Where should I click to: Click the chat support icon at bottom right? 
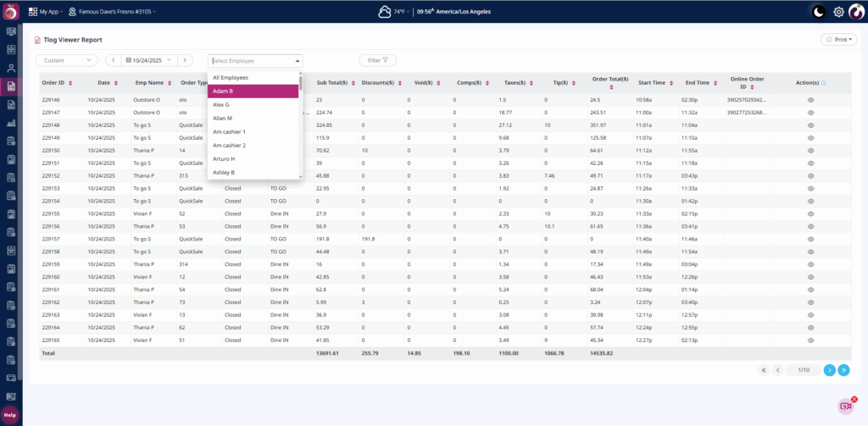click(844, 406)
